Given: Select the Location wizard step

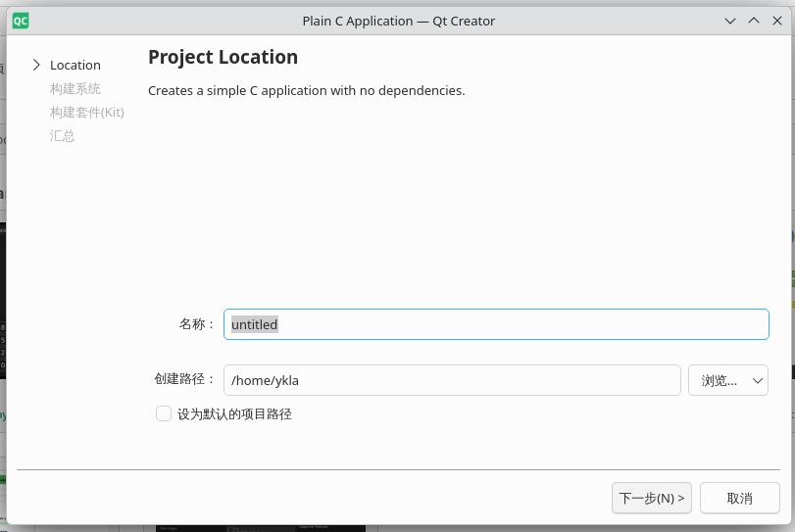Looking at the screenshot, I should 75,66.
